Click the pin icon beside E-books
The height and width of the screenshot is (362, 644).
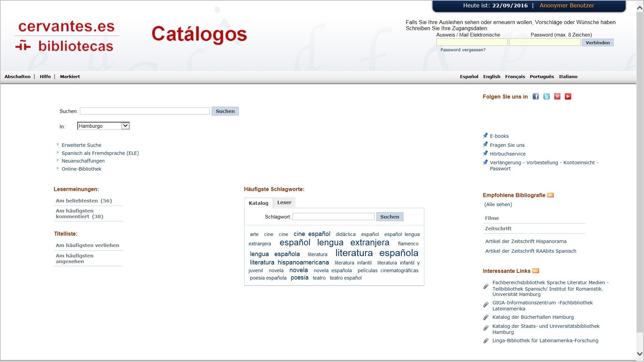(x=485, y=136)
